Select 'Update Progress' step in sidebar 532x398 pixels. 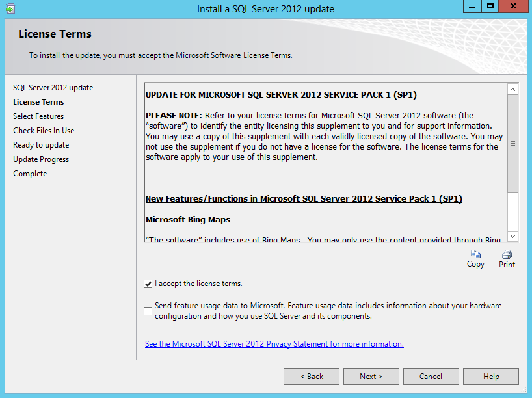coord(41,159)
